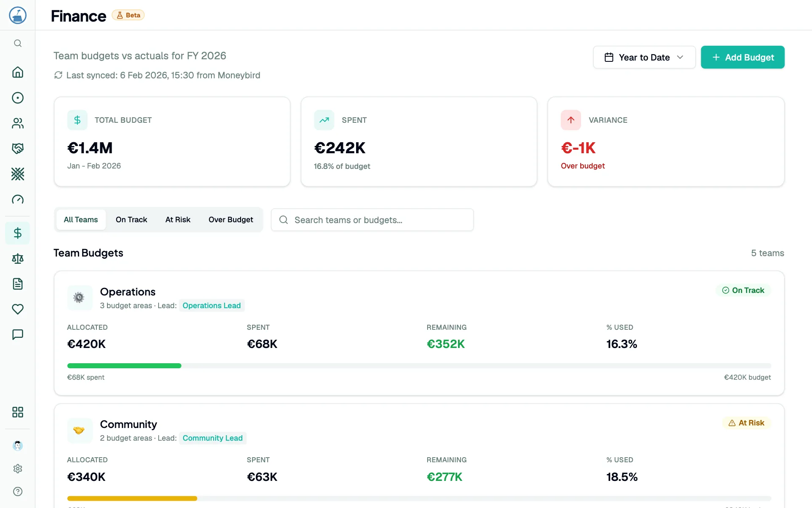812x508 pixels.
Task: Switch to the At Risk filter tab
Action: 178,220
